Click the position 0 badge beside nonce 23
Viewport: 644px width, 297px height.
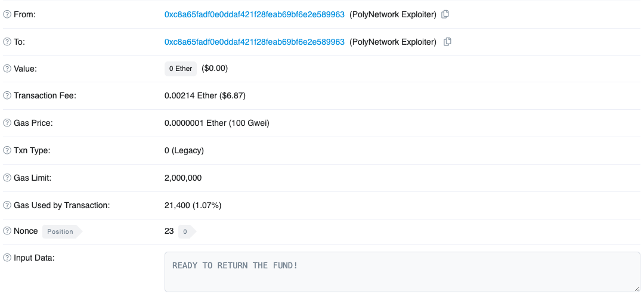187,231
